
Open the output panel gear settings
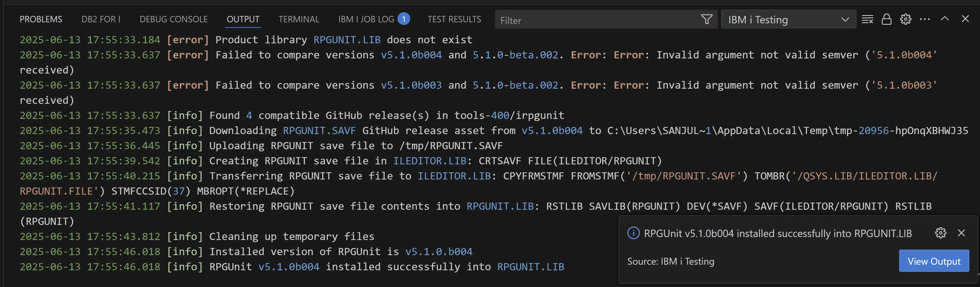tap(906, 19)
